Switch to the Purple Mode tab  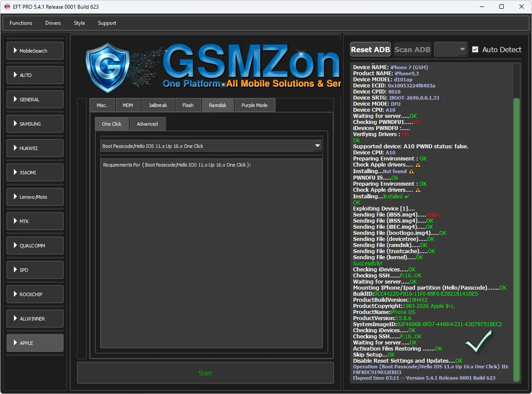tap(255, 105)
